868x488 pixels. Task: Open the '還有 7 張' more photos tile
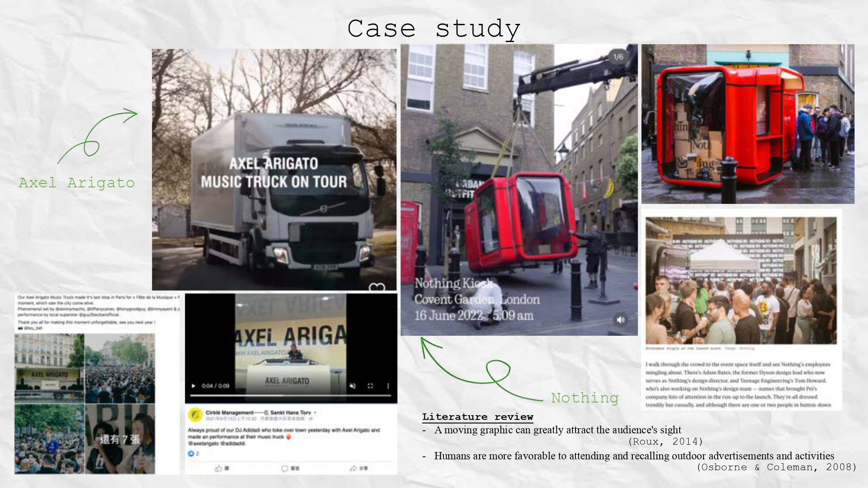120,439
